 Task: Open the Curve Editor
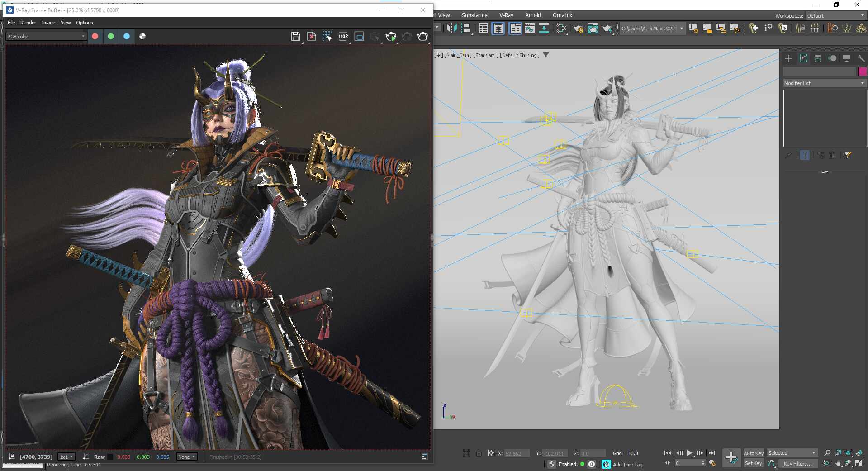pyautogui.click(x=530, y=28)
